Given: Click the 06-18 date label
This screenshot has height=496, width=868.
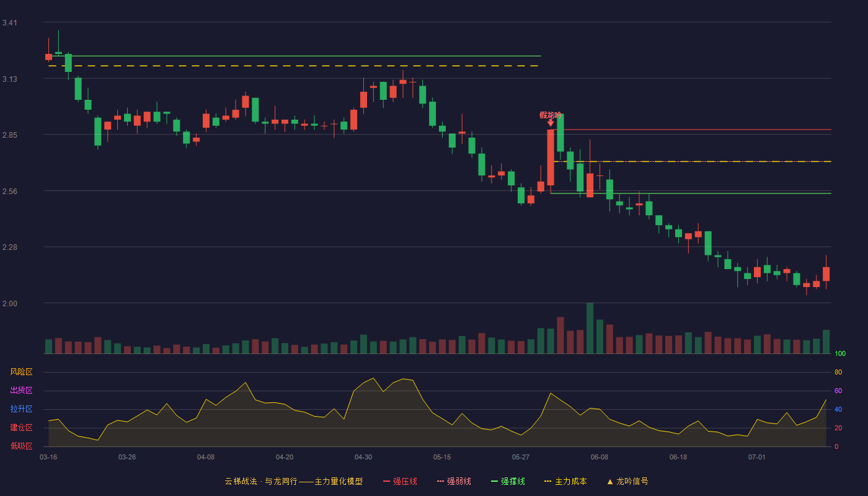Looking at the screenshot, I should [x=678, y=457].
